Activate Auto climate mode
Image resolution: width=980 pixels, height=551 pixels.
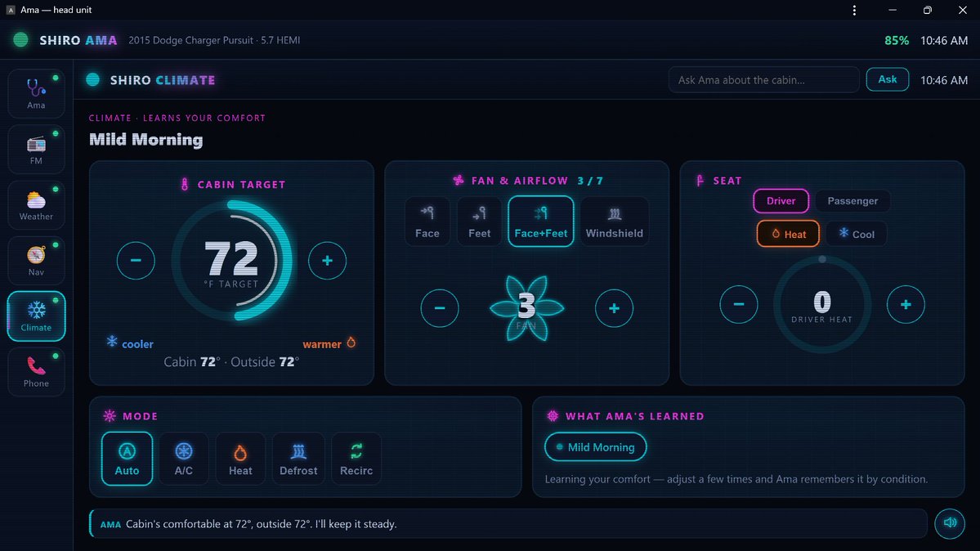[x=127, y=459]
